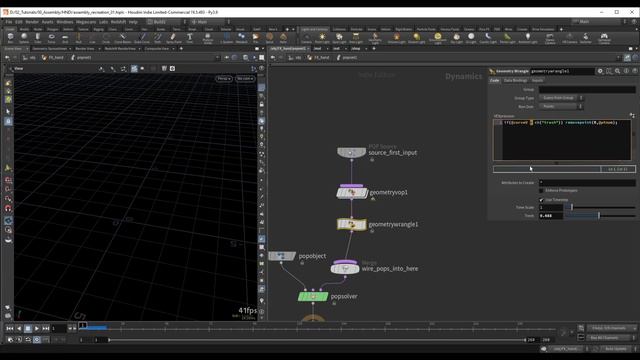This screenshot has width=640, height=360.
Task: Select the source_first_input node
Action: click(x=351, y=153)
